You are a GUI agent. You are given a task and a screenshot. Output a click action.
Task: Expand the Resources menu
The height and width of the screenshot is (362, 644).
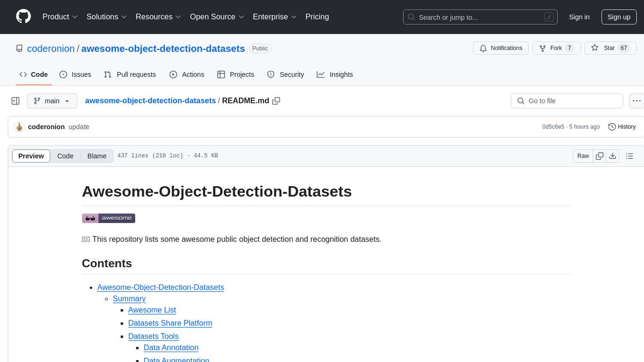158,17
